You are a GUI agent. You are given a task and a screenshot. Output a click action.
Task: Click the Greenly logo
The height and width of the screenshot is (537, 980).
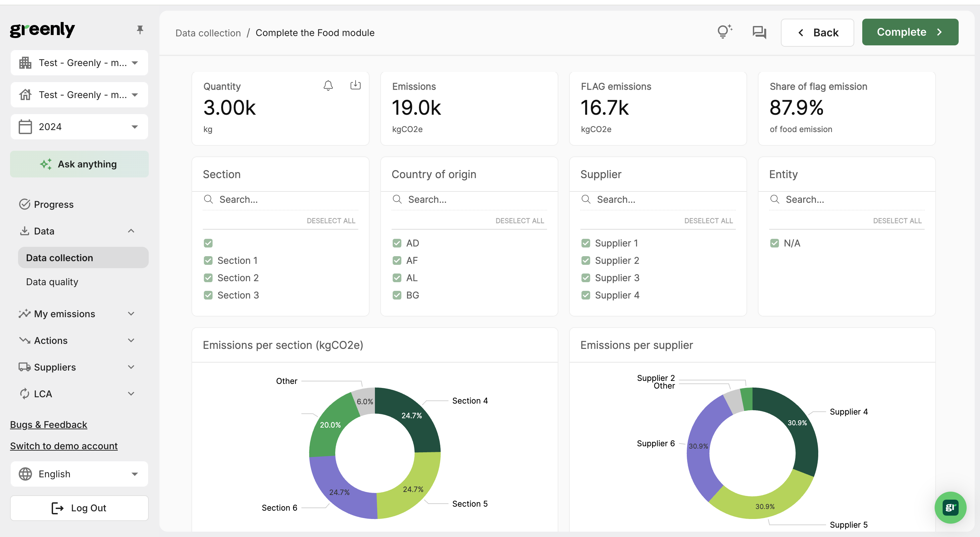42,30
